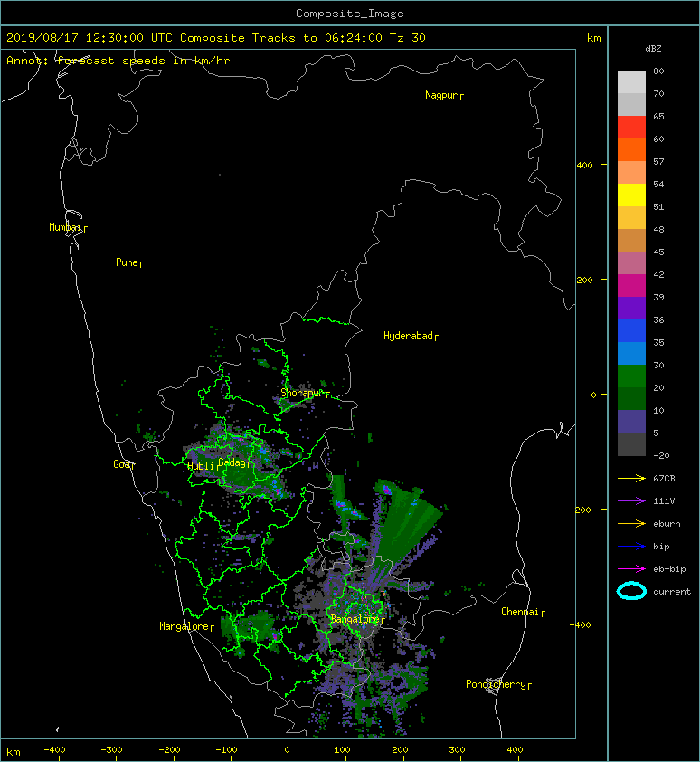
Task: Click the dBZ scale heading
Action: point(653,49)
